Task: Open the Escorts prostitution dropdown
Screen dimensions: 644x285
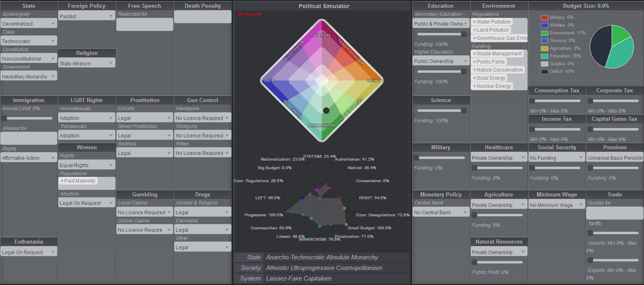Action: point(145,118)
